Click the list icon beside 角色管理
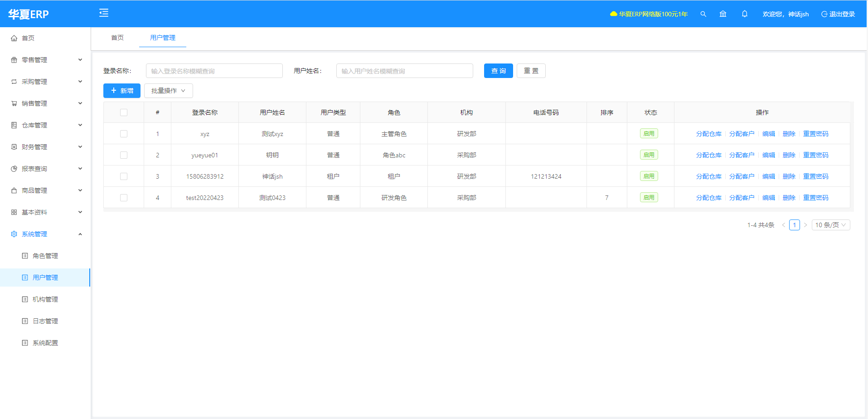This screenshot has width=868, height=419. [x=25, y=256]
